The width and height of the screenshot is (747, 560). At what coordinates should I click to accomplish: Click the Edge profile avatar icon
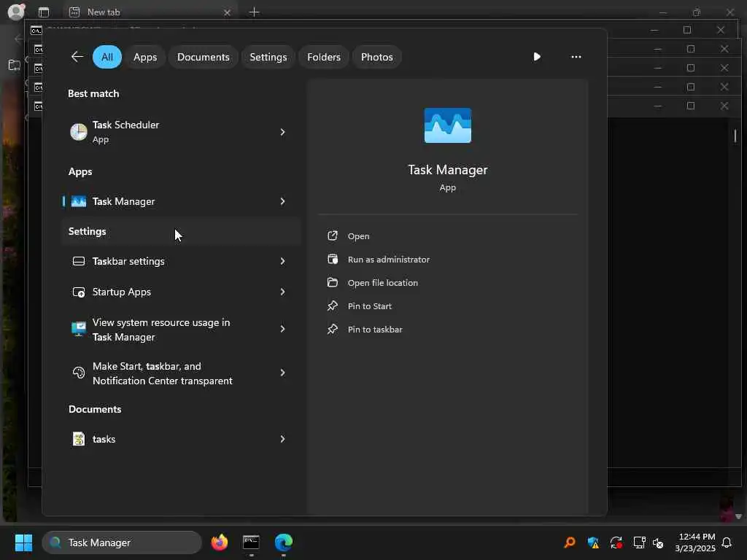[x=16, y=12]
